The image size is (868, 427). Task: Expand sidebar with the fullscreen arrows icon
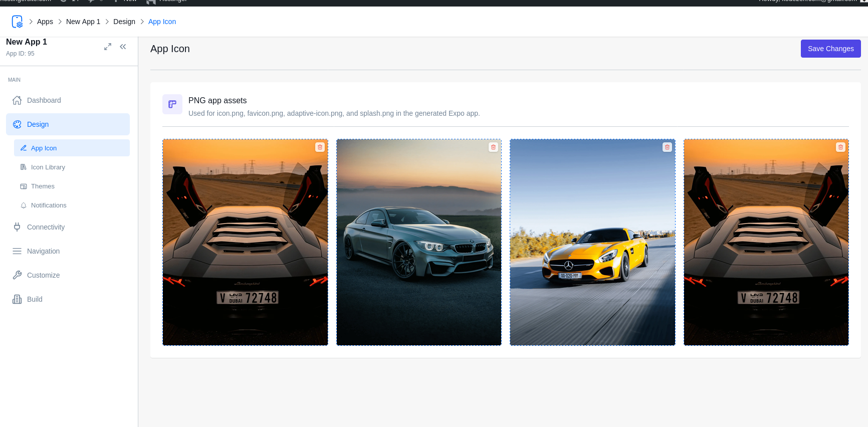(108, 47)
